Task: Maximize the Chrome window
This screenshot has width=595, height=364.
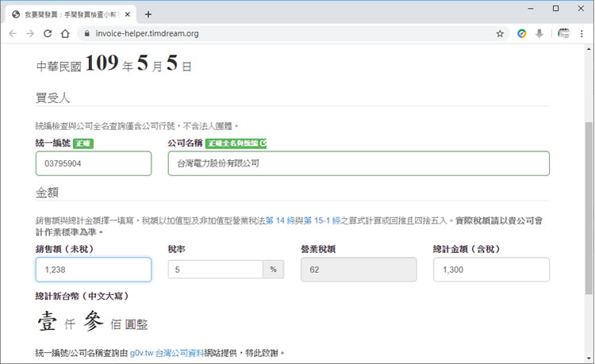Action: [x=555, y=9]
